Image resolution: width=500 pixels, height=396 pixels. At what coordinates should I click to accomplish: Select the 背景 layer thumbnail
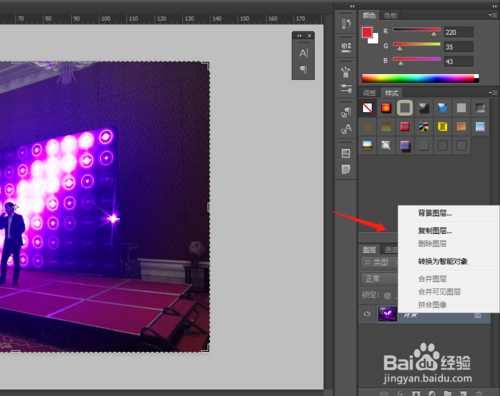387,314
